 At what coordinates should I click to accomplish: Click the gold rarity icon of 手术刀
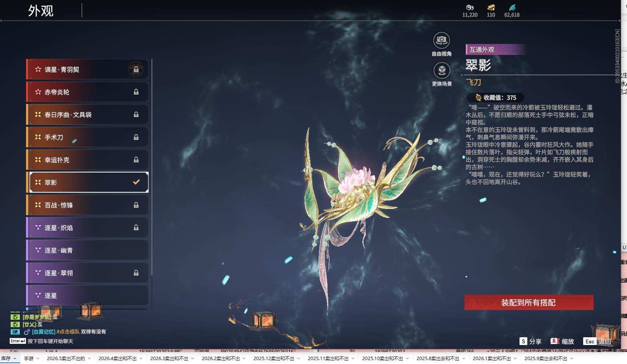(x=38, y=137)
